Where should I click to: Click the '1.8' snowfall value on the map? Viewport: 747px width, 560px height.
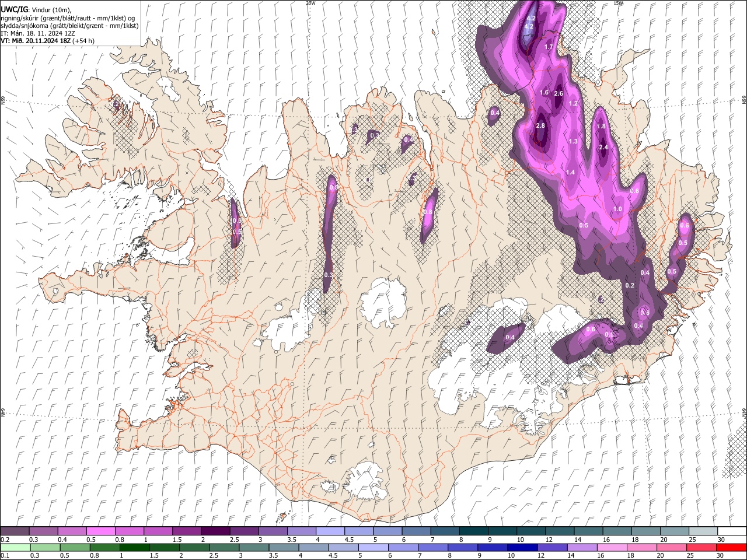coord(601,127)
